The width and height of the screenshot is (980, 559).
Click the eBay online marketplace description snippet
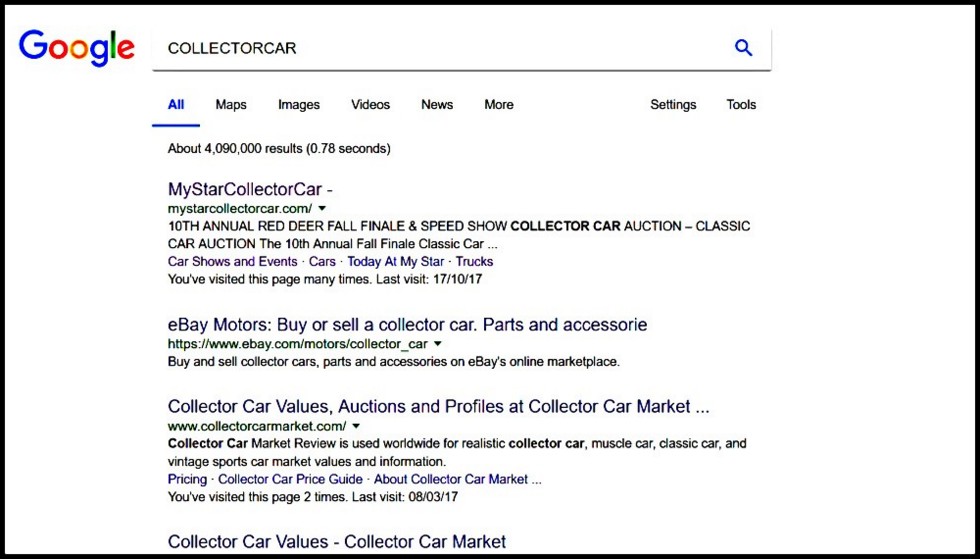(394, 361)
